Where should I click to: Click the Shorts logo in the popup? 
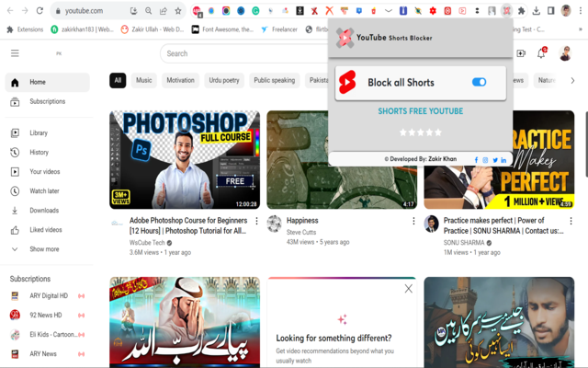coord(347,82)
